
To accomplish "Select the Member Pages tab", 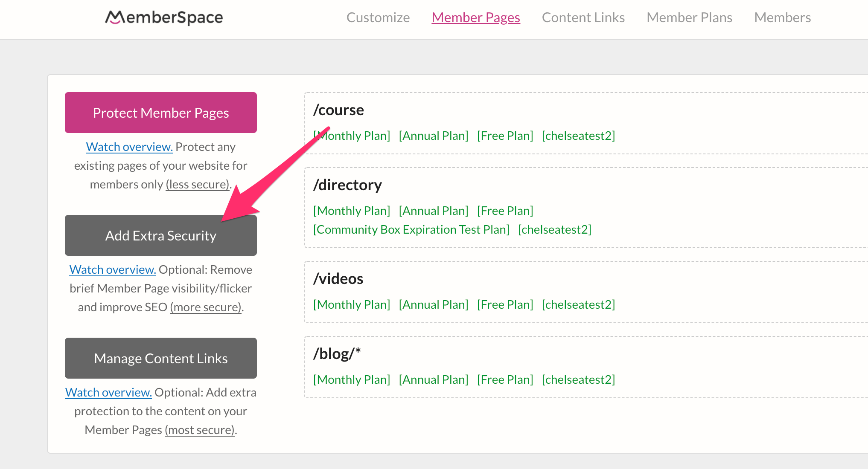I will [475, 17].
